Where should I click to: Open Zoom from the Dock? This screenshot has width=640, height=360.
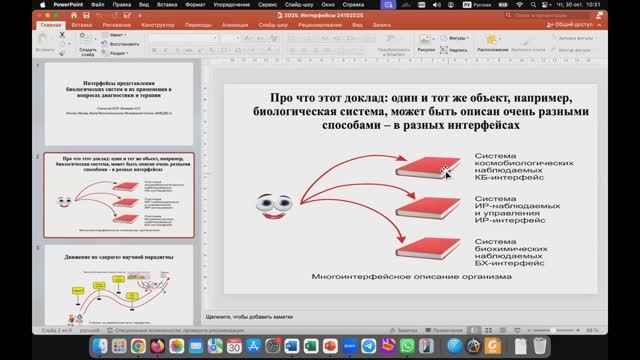click(x=349, y=346)
